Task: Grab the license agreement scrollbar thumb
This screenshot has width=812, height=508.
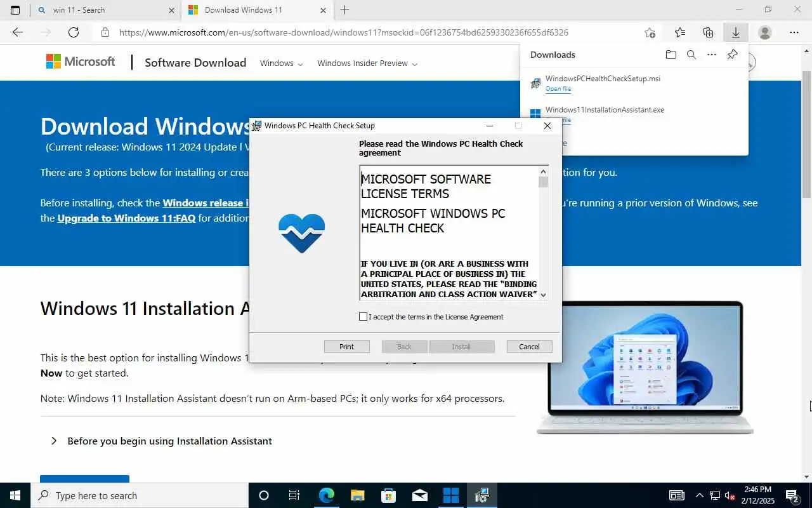Action: (543, 182)
